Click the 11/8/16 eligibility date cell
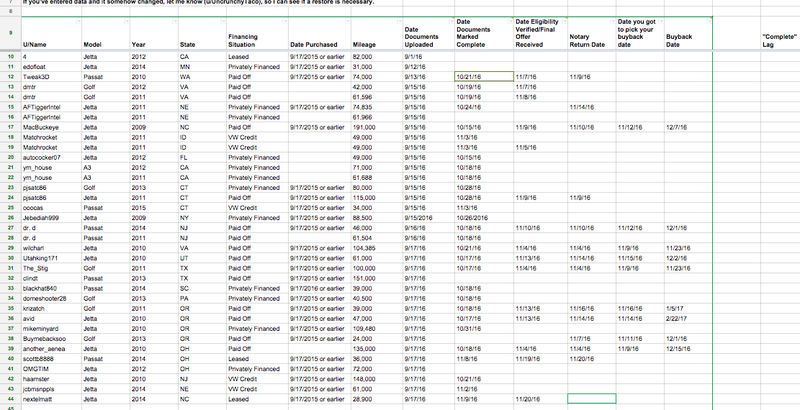The height and width of the screenshot is (410, 800). coord(540,97)
